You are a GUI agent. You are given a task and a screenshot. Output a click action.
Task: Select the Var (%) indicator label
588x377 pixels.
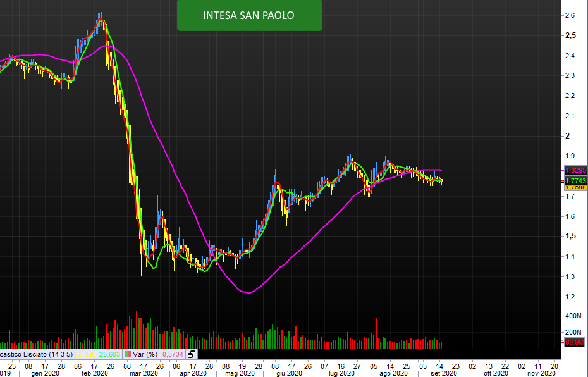(145, 354)
